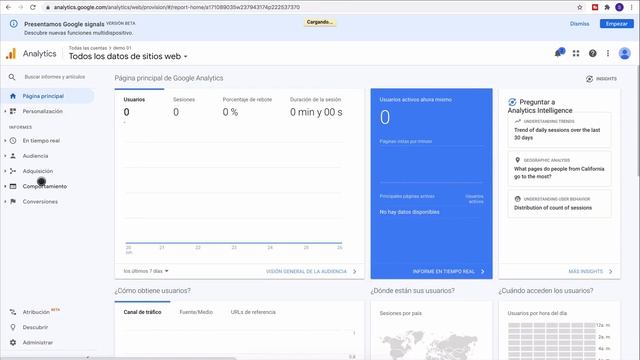640x360 pixels.
Task: Click the search magnifier icon
Action: click(x=12, y=77)
